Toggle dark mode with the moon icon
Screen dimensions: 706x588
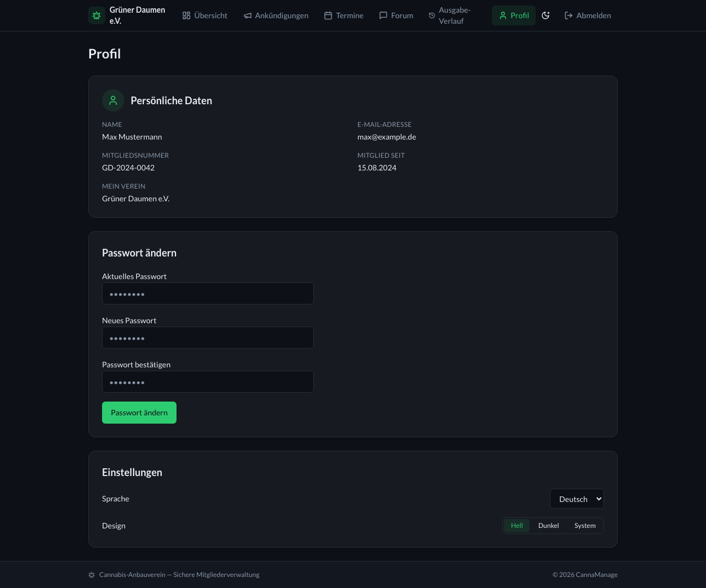(x=545, y=15)
